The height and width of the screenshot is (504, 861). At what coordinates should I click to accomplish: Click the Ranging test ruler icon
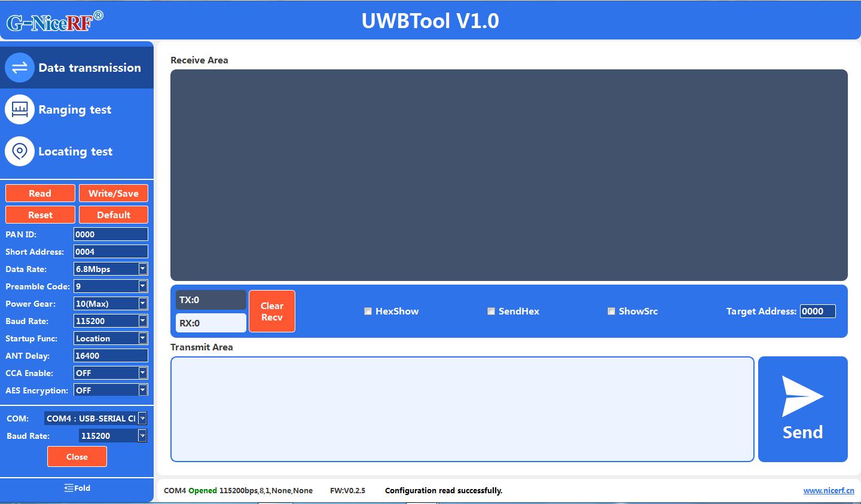click(20, 109)
